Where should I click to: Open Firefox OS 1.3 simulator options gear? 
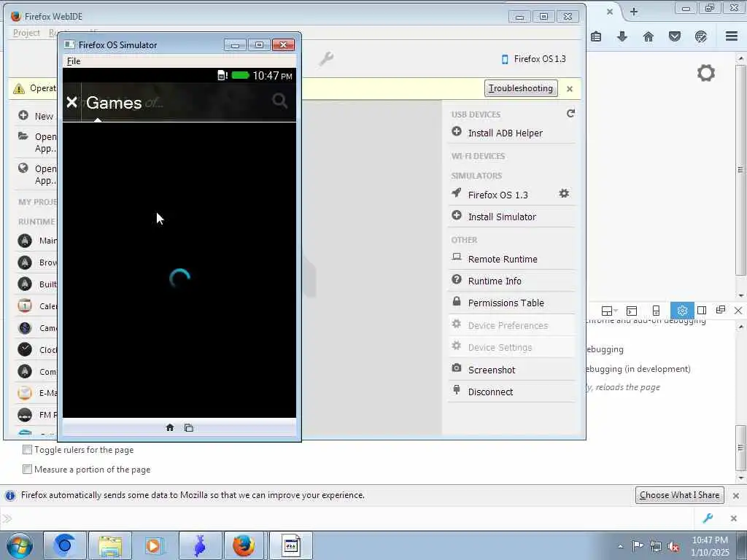(x=564, y=193)
